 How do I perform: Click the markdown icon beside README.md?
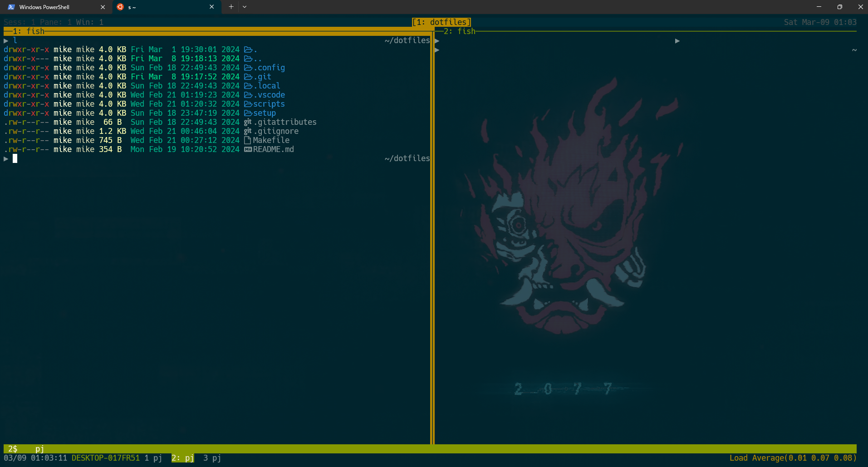[248, 149]
